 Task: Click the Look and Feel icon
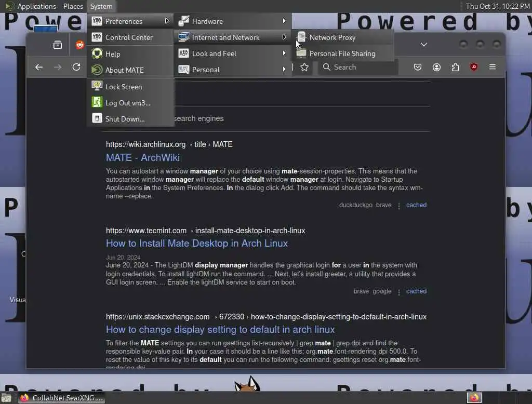point(183,53)
